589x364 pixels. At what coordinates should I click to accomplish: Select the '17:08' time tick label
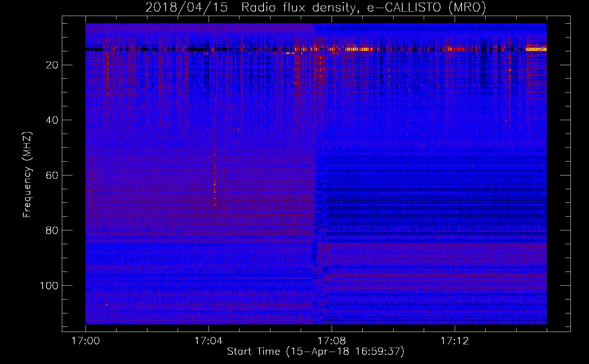tap(332, 341)
